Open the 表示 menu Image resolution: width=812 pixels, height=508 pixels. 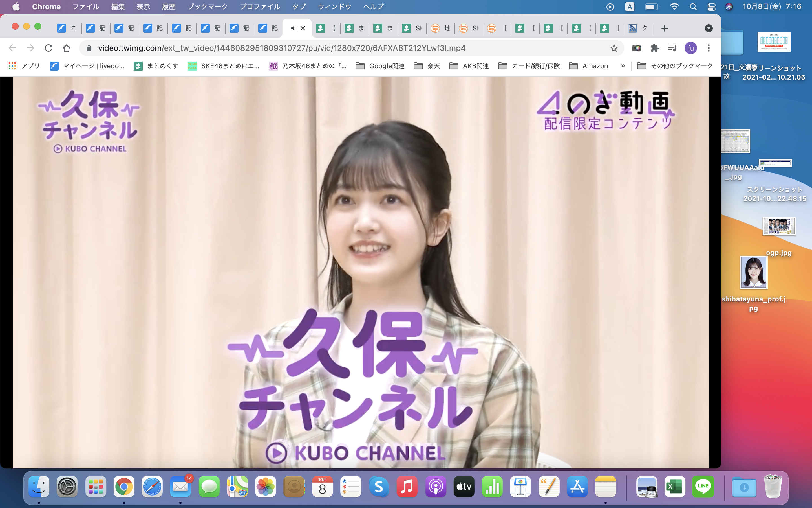pyautogui.click(x=143, y=7)
